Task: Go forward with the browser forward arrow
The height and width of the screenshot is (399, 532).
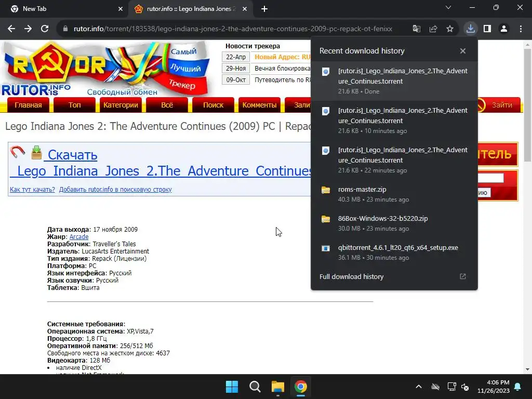Action: pos(28,29)
